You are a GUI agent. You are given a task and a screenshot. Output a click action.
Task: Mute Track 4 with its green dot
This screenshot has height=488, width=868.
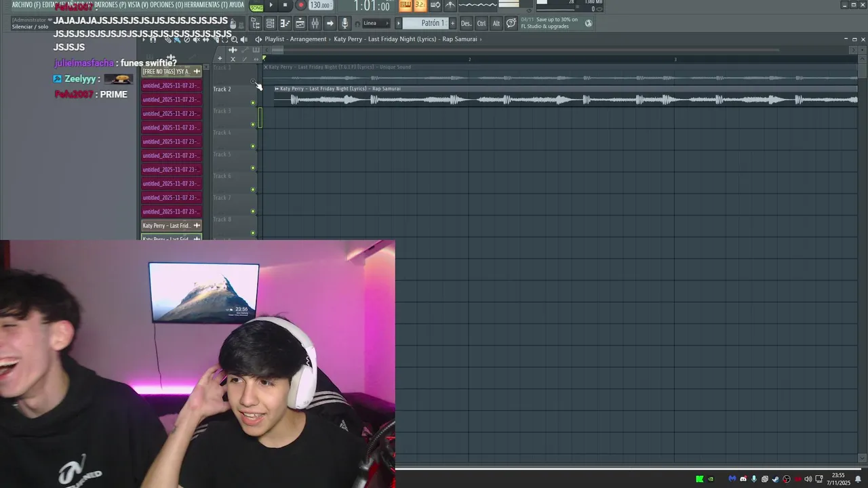pos(253,146)
